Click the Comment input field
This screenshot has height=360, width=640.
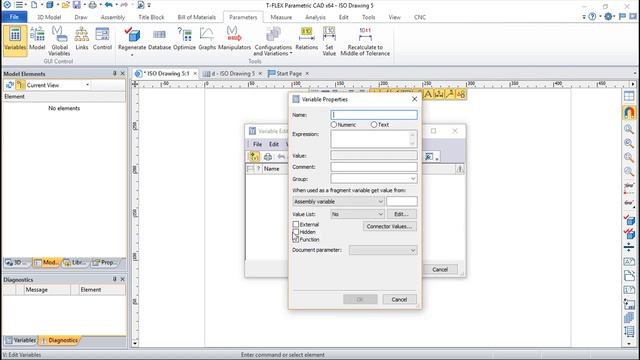pos(374,167)
